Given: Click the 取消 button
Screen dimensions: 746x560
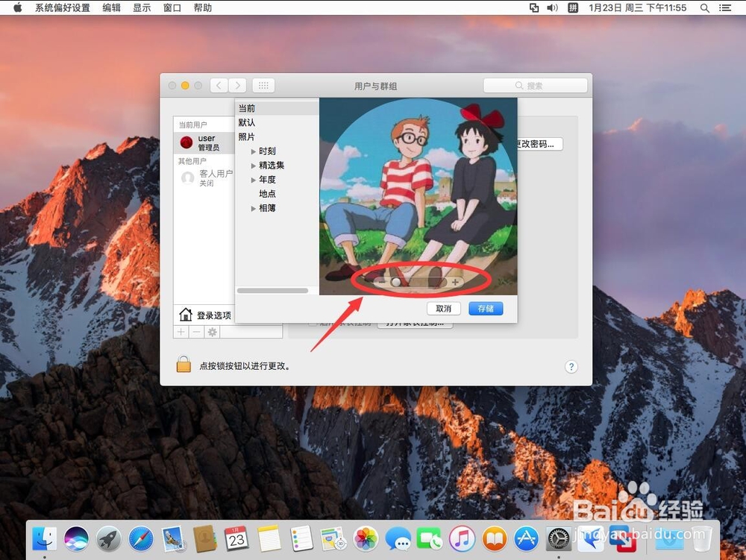Looking at the screenshot, I should coord(443,309).
